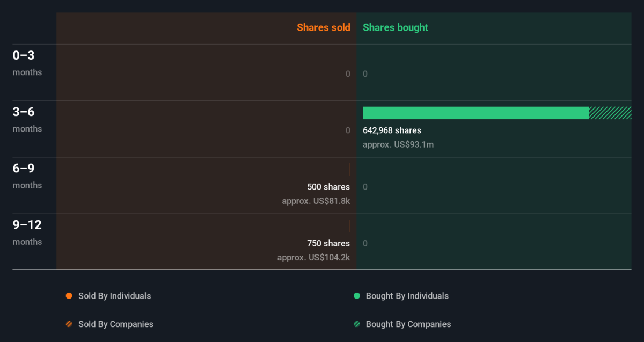Viewport: 644px width, 342px height.
Task: Click the Shares bought column header
Action: [x=395, y=27]
